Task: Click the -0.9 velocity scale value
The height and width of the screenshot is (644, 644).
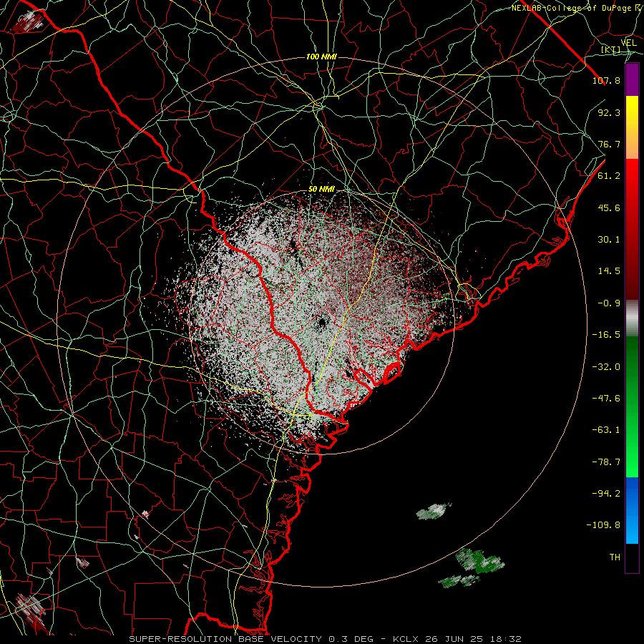Action: tap(609, 303)
